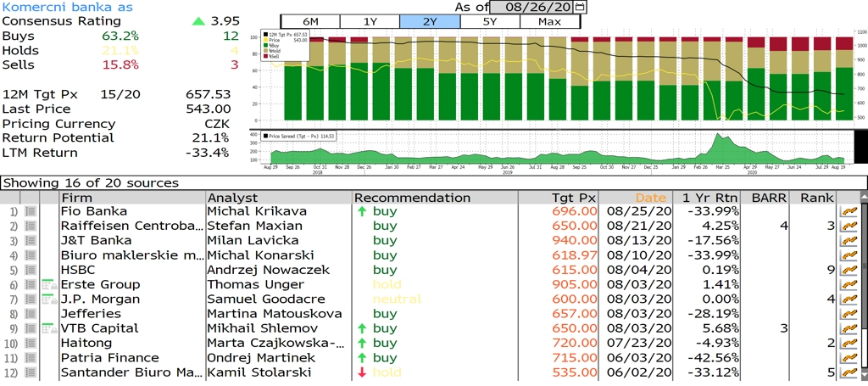Open the chart icon for Erste Group row
This screenshot has height=386, width=868.
pyautogui.click(x=848, y=284)
